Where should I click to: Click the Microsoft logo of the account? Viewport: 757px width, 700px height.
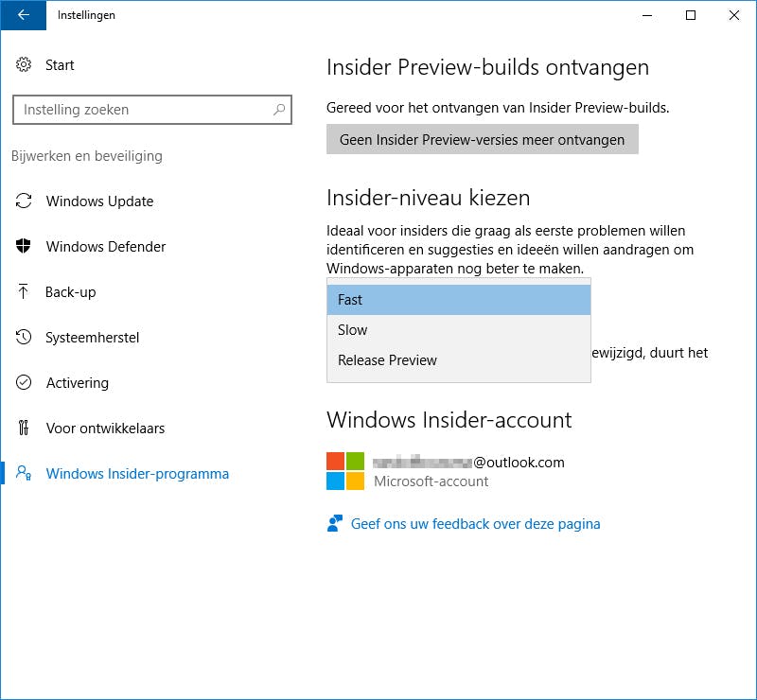[345, 471]
